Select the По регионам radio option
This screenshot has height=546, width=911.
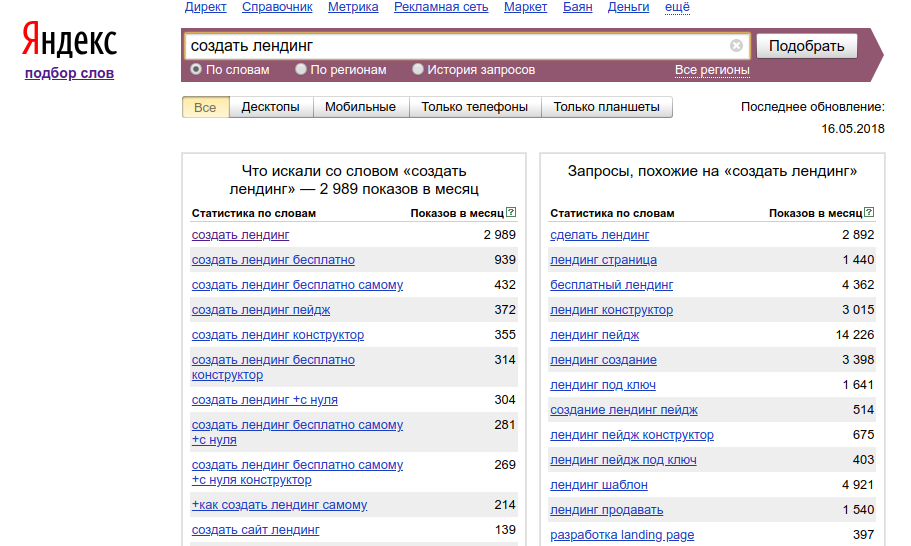click(301, 70)
